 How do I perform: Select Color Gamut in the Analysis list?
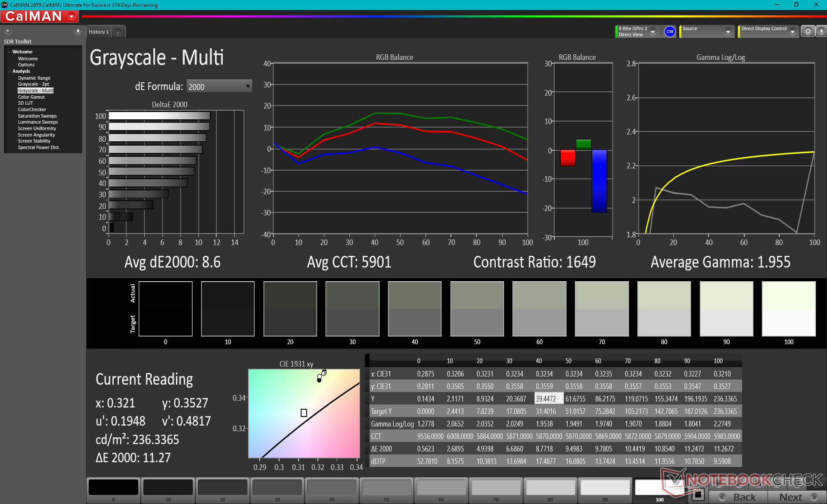coord(31,97)
